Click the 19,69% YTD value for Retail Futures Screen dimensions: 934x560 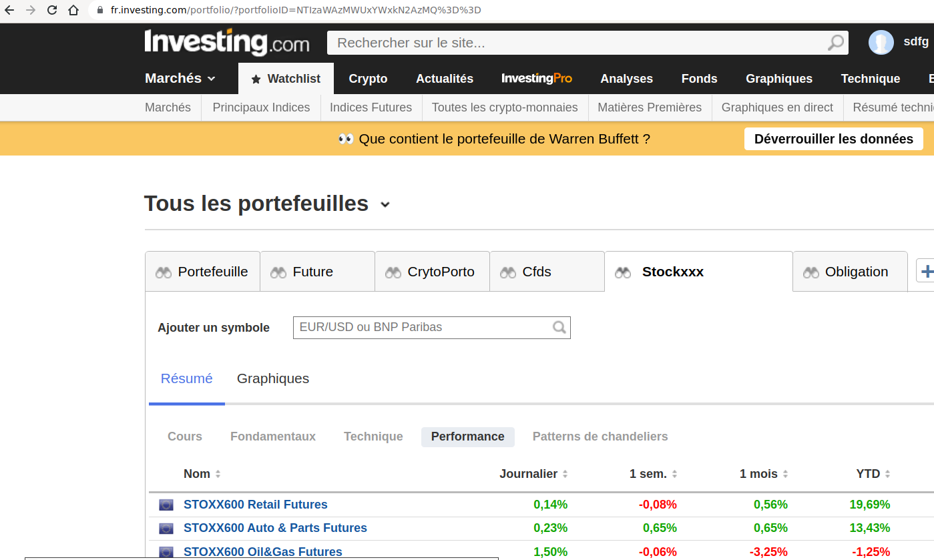coord(870,505)
